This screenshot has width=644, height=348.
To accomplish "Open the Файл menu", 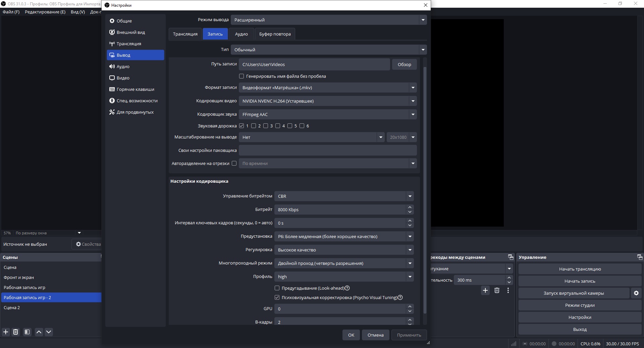I will pyautogui.click(x=11, y=12).
